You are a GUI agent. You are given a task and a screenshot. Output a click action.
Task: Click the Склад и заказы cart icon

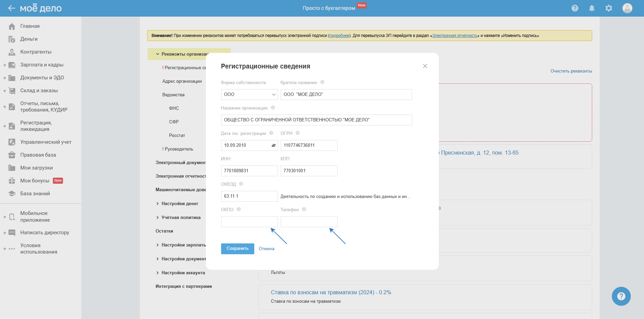click(x=12, y=91)
